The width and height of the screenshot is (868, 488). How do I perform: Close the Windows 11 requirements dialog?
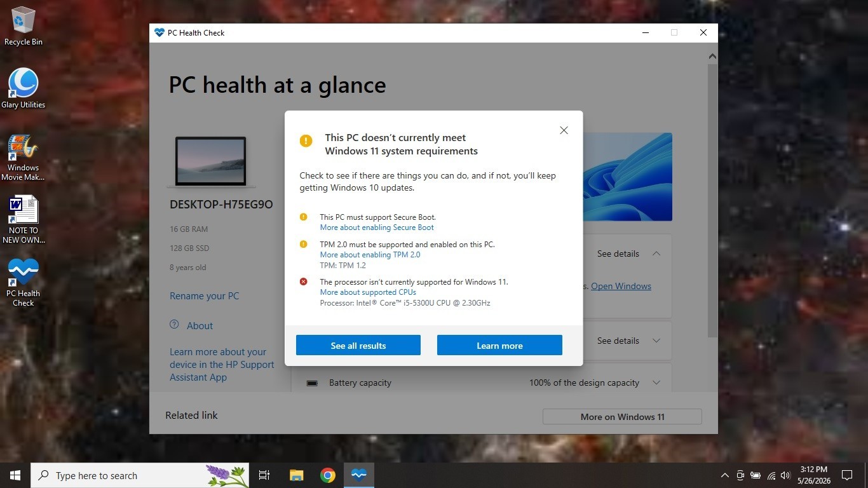tap(564, 130)
